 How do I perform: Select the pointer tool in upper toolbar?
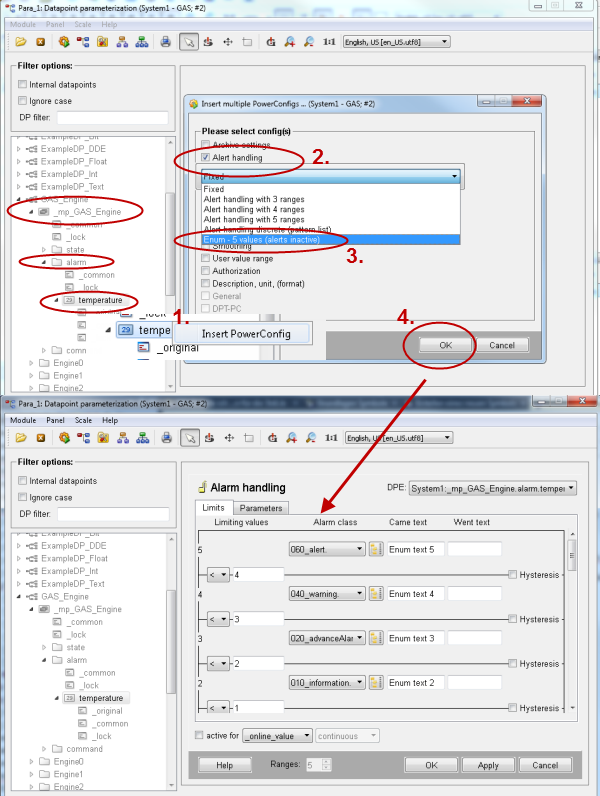click(x=187, y=42)
